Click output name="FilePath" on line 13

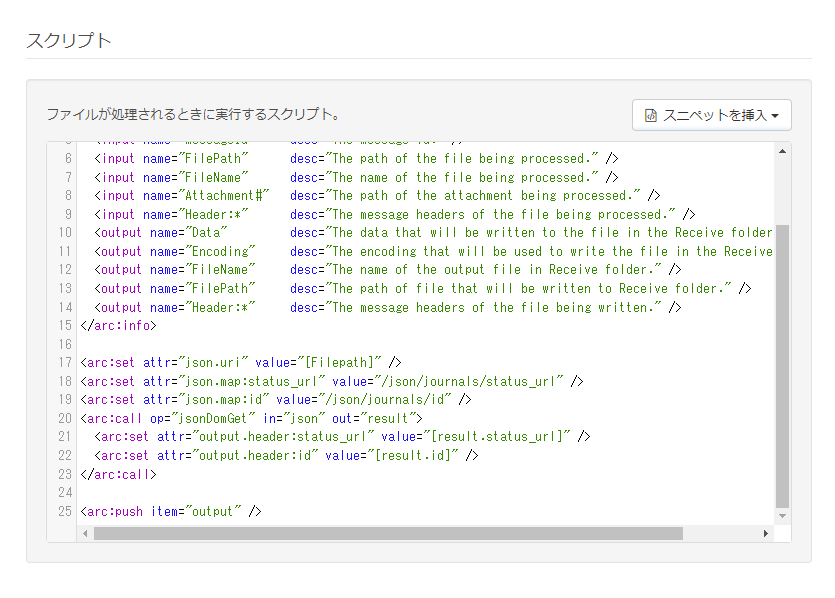click(175, 289)
